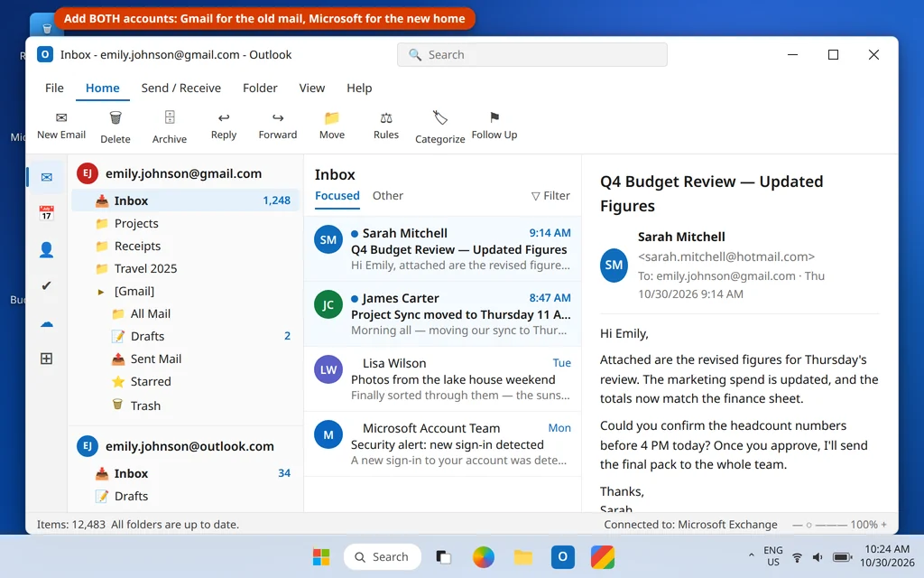Viewport: 924px width, 578px height.
Task: Open the Folder ribbon tab
Action: click(x=260, y=88)
